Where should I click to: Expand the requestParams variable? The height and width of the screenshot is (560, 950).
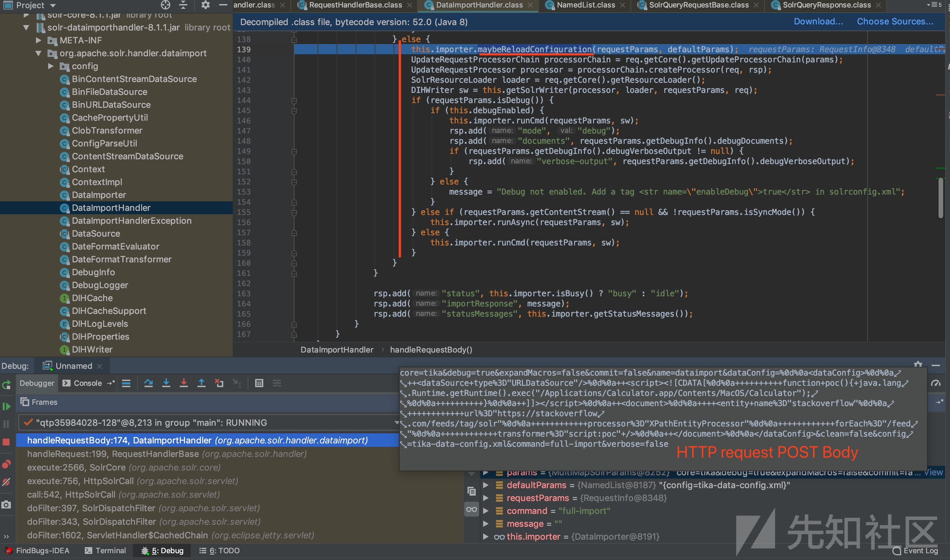[x=486, y=498]
